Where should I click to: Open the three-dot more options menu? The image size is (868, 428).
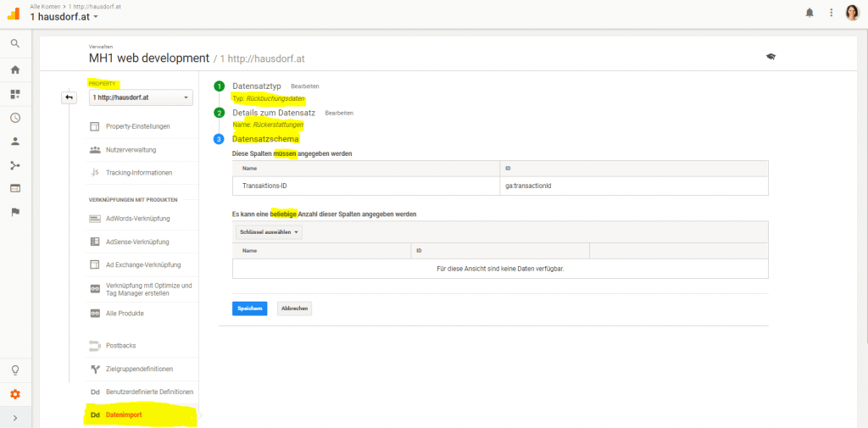[831, 12]
